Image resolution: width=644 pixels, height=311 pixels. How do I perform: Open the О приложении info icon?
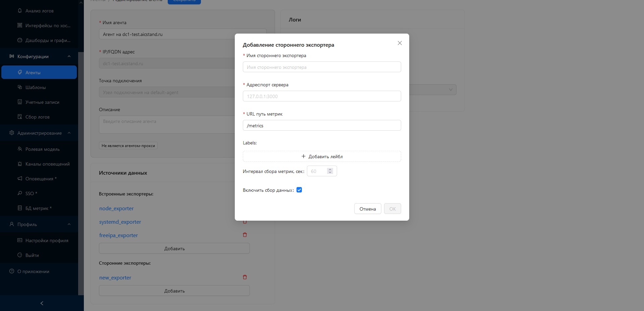click(x=12, y=271)
